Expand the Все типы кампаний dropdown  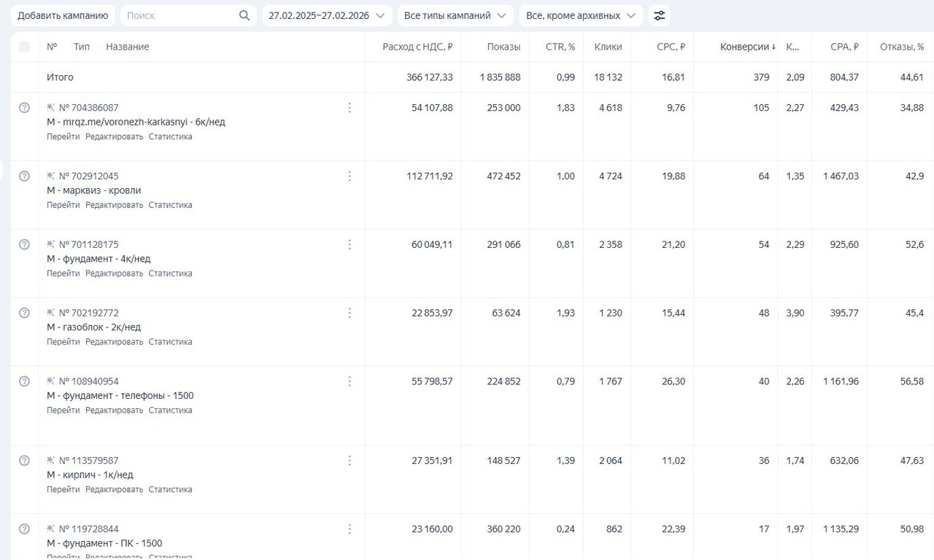[x=455, y=15]
